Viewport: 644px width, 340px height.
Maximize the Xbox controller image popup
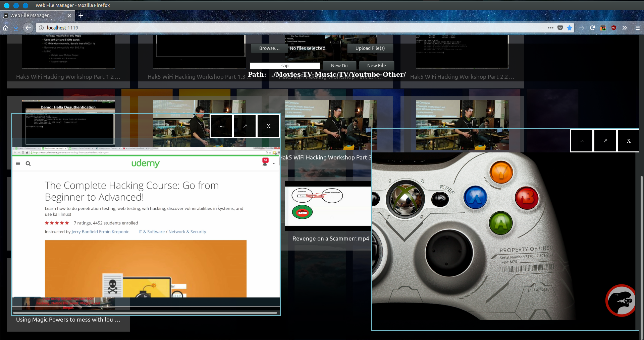coord(605,141)
